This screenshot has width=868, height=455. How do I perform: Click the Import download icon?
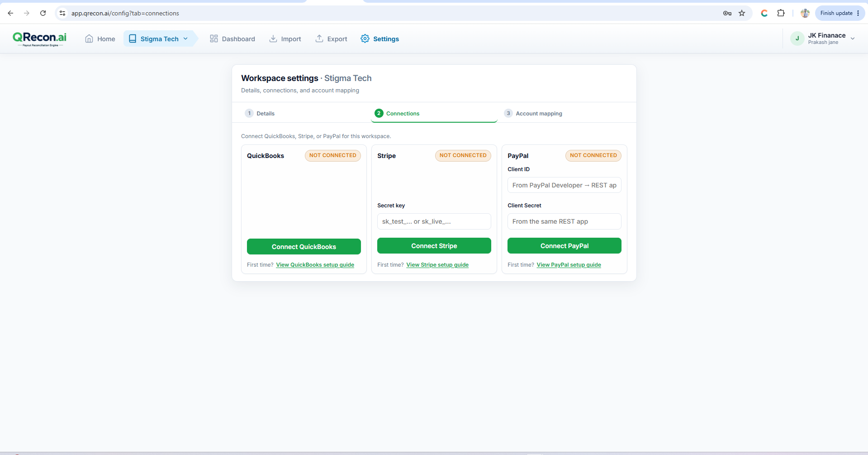click(273, 39)
